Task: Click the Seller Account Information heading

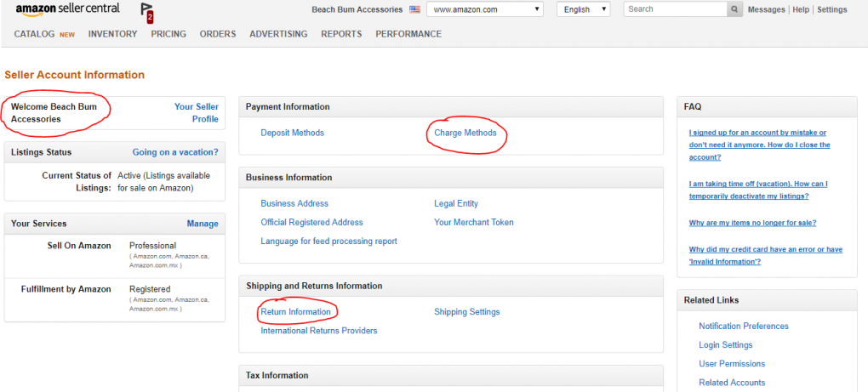Action: coord(75,75)
